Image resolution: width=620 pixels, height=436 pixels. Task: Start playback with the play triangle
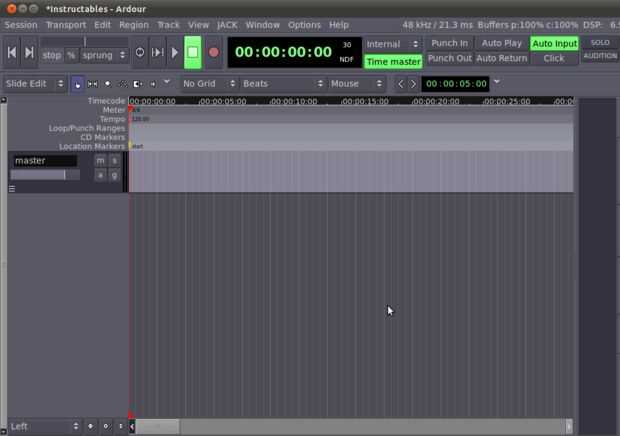coord(174,53)
